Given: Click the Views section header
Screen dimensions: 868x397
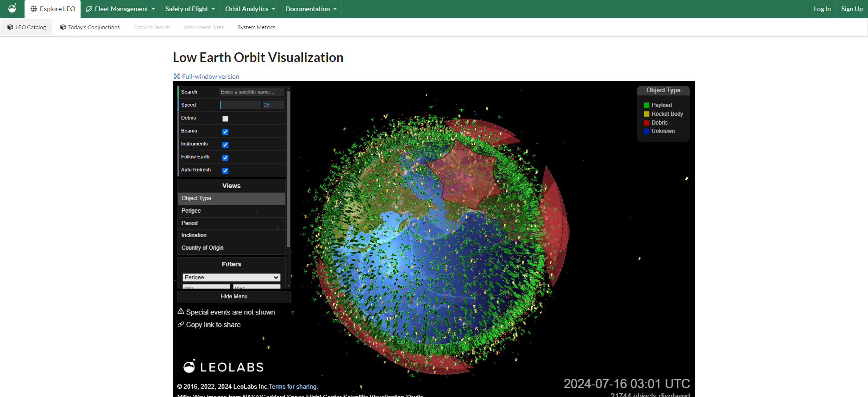Looking at the screenshot, I should pos(232,186).
